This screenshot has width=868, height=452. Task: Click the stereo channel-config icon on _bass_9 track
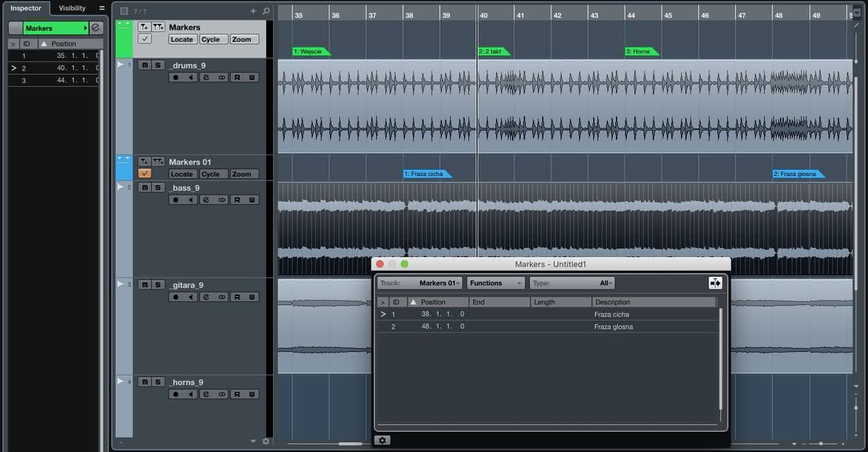[221, 200]
